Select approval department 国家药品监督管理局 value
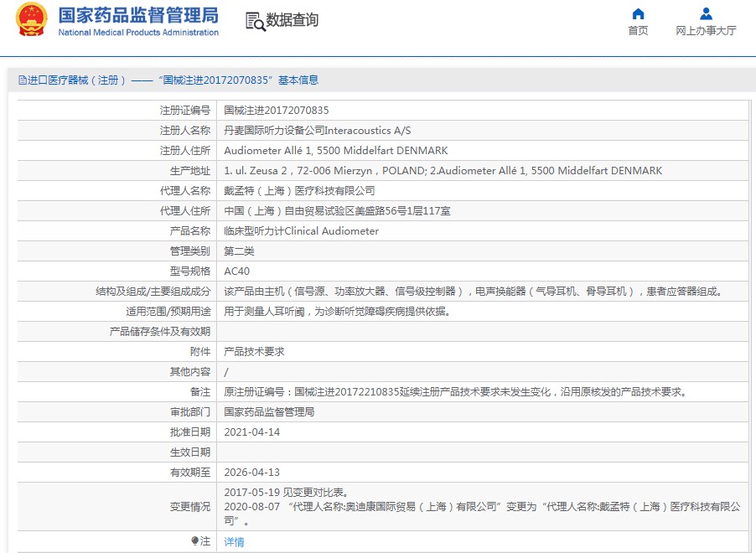The height and width of the screenshot is (553, 756). pos(269,412)
